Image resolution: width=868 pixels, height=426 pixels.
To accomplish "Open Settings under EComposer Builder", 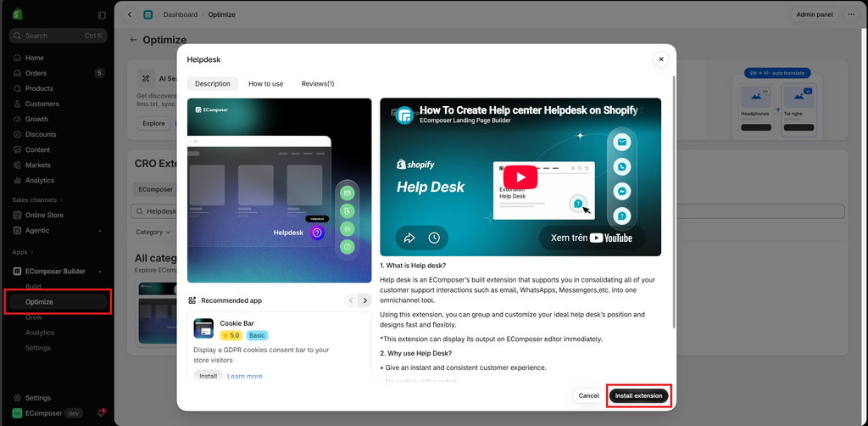I will pyautogui.click(x=38, y=348).
